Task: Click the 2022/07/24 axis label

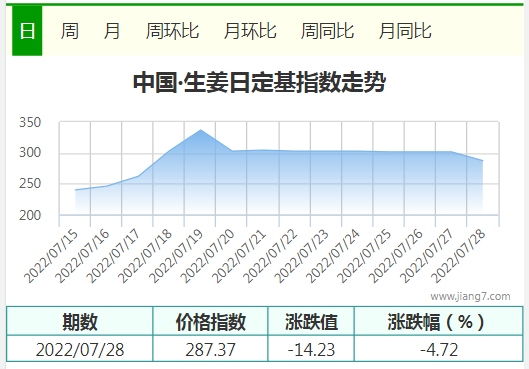Action: 333,256
